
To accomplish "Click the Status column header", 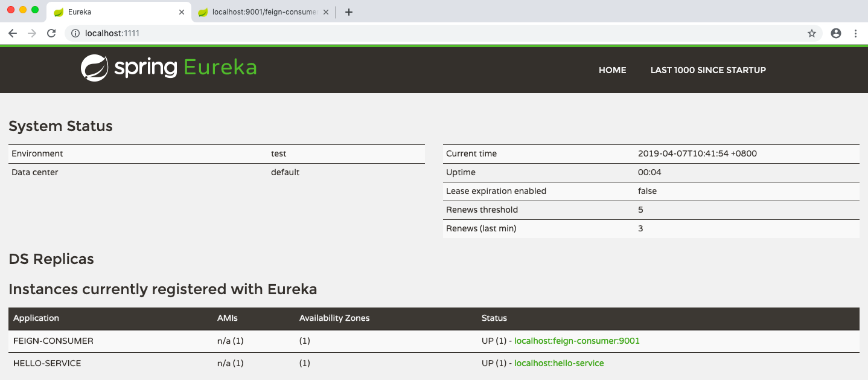I will coord(494,318).
